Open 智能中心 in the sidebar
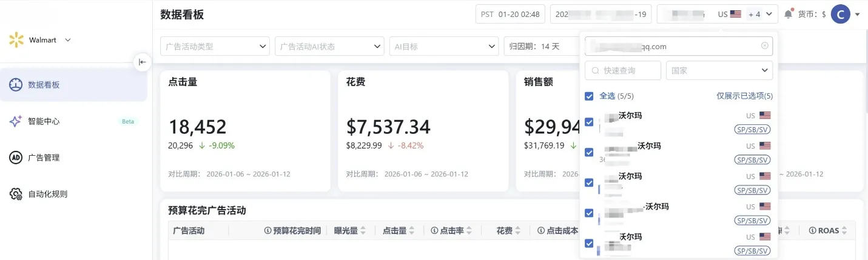This screenshot has width=868, height=260. tap(73, 121)
